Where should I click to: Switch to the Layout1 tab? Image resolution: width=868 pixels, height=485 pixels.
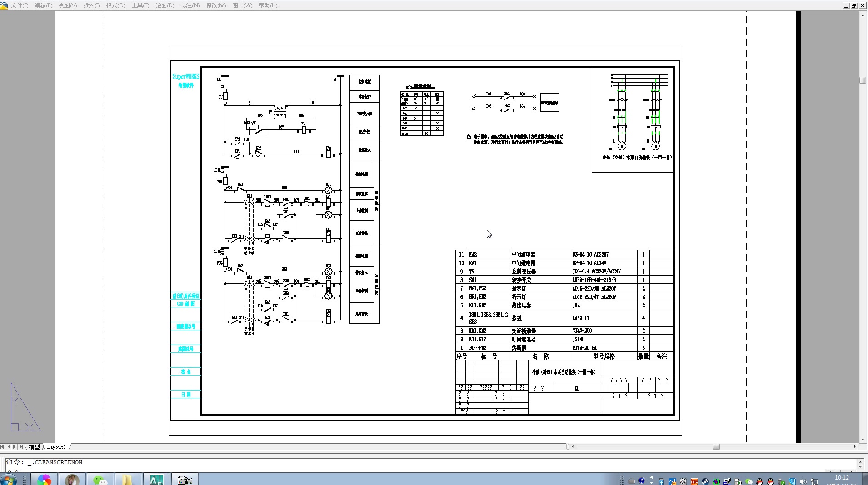(x=56, y=447)
